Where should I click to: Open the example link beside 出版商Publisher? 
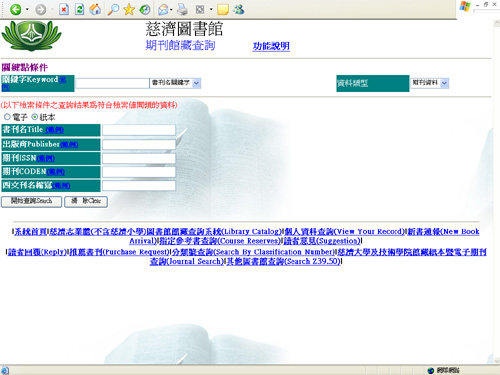[x=69, y=145]
